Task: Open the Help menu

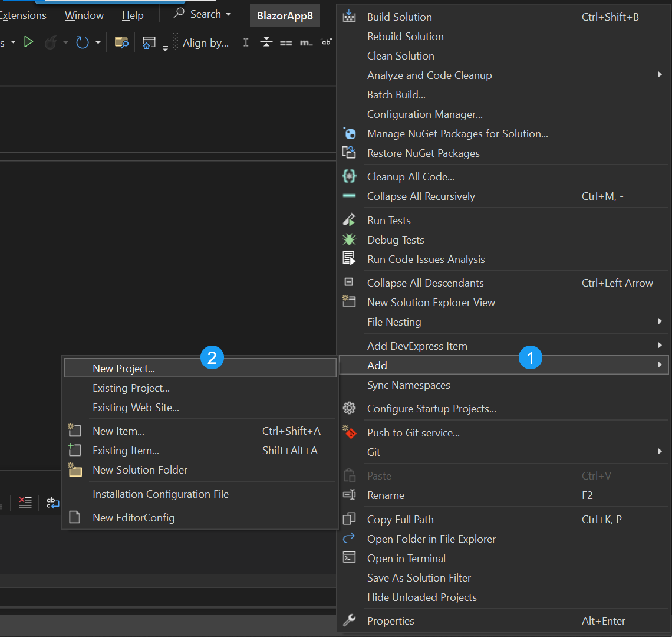Action: [x=133, y=15]
